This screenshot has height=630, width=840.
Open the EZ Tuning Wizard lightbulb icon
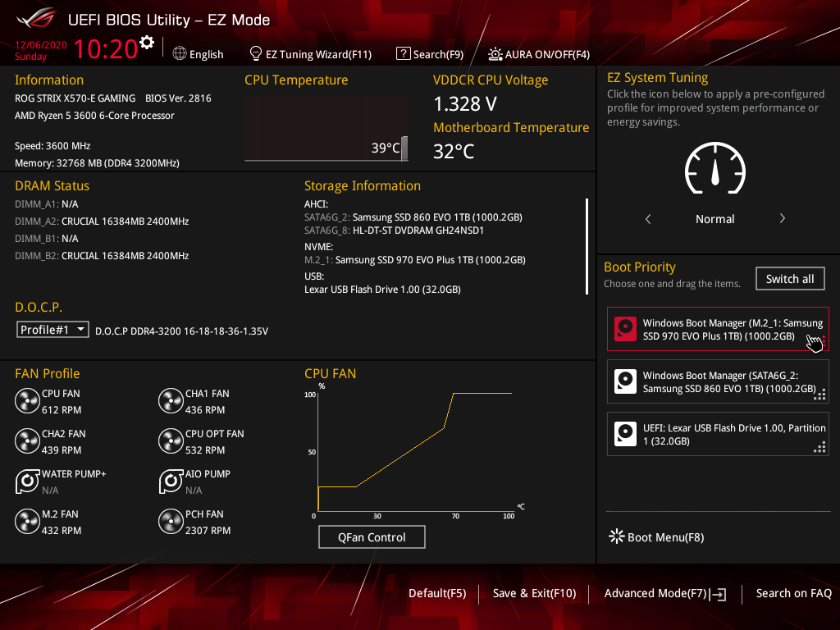256,53
